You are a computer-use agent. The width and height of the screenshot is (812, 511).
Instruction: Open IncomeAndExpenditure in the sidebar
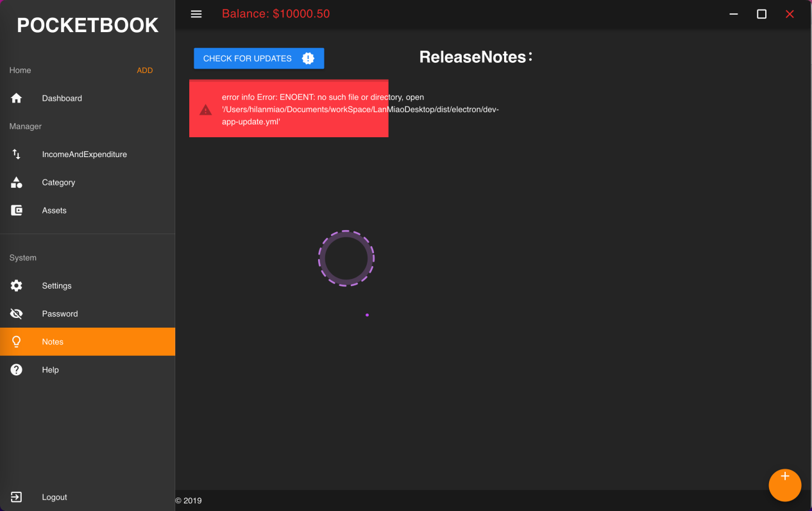pos(85,155)
